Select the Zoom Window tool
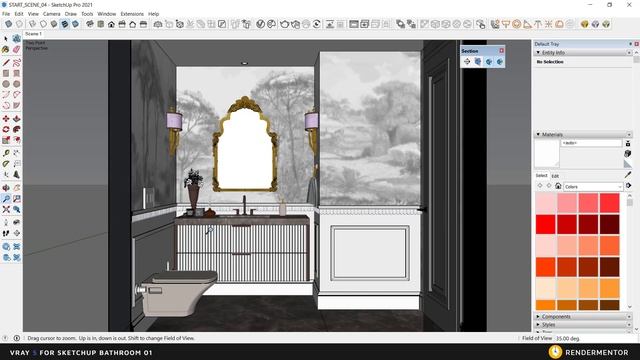 (16, 199)
